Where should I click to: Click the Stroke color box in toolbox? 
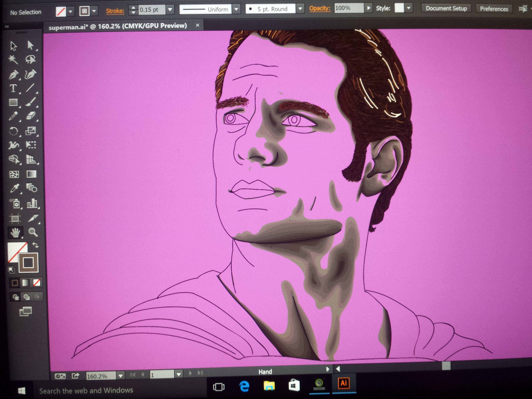click(28, 262)
